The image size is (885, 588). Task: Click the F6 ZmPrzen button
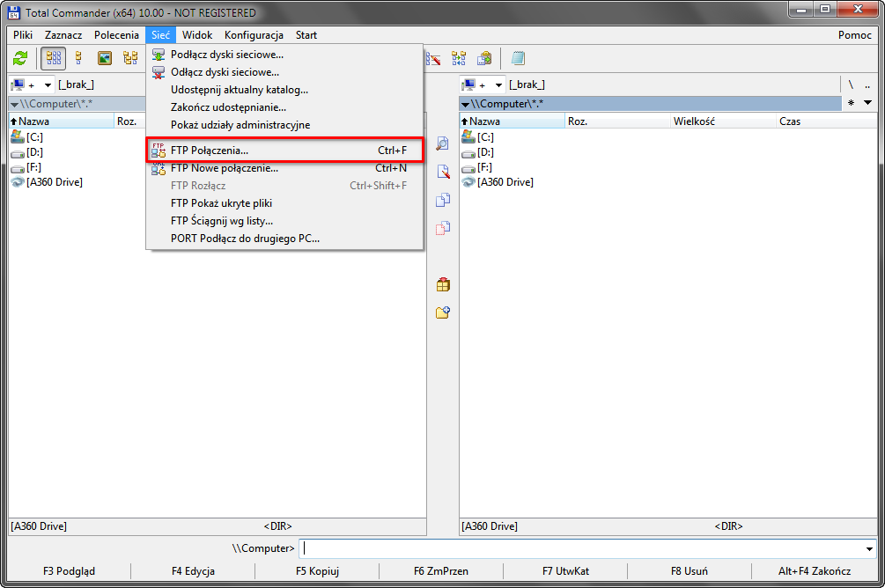coord(441,571)
